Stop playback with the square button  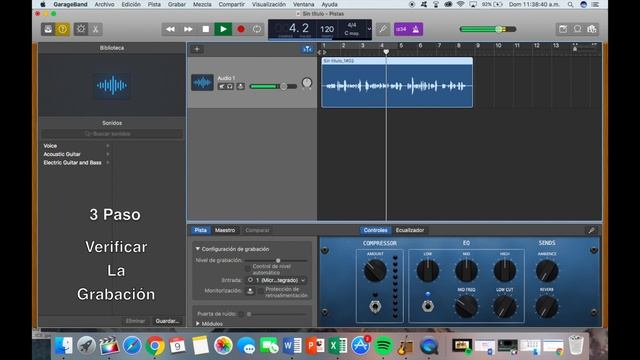[205, 29]
